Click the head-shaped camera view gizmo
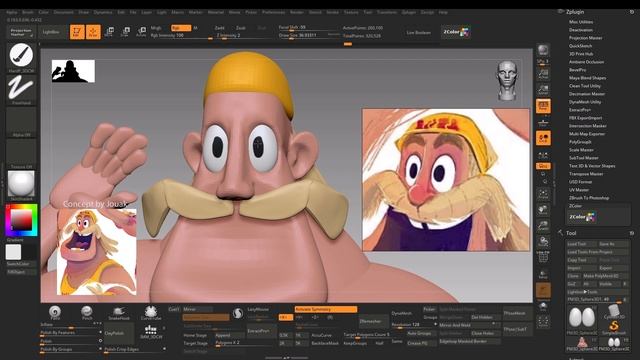This screenshot has width=640, height=360. point(507,81)
